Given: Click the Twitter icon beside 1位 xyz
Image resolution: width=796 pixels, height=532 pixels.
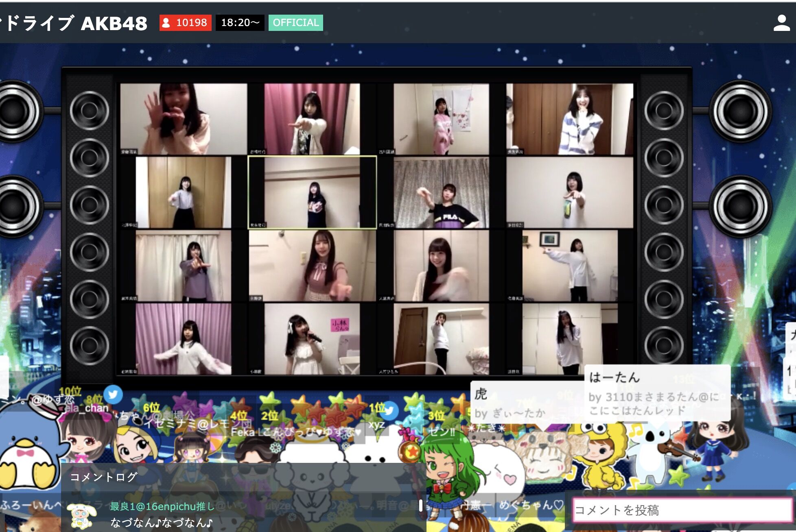Looking at the screenshot, I should coord(389,411).
